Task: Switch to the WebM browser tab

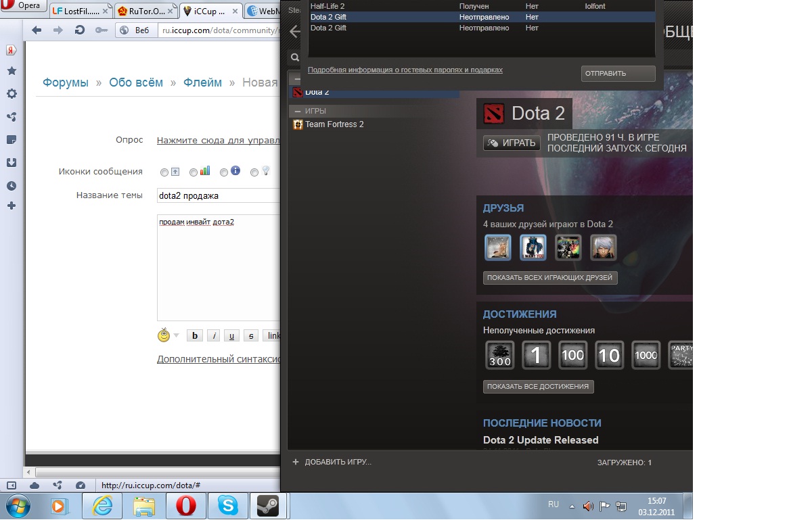Action: (x=262, y=11)
